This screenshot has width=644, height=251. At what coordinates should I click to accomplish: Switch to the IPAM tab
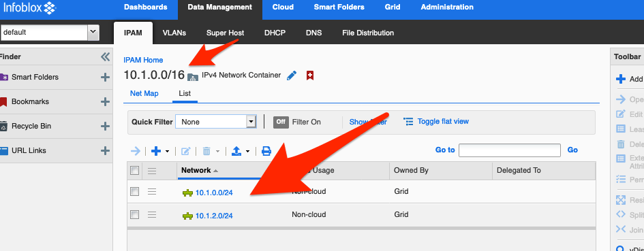[x=133, y=33]
